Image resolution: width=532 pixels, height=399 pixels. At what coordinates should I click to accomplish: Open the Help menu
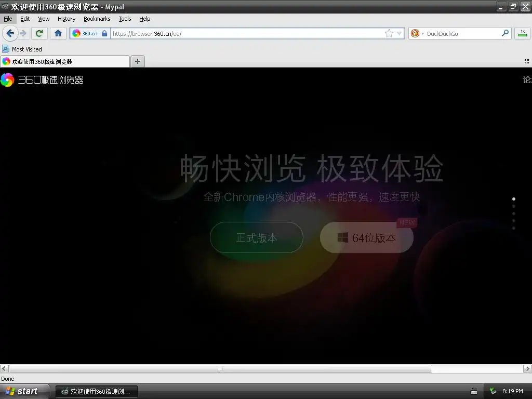click(x=144, y=19)
